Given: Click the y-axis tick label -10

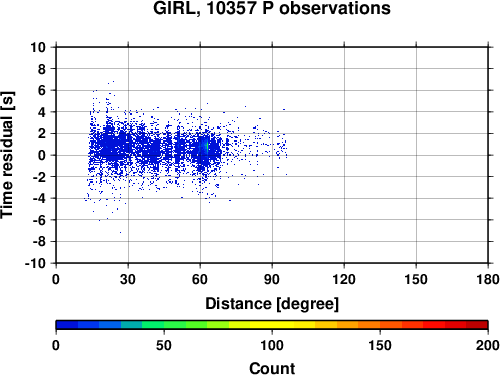Looking at the screenshot, I should coord(35,263).
